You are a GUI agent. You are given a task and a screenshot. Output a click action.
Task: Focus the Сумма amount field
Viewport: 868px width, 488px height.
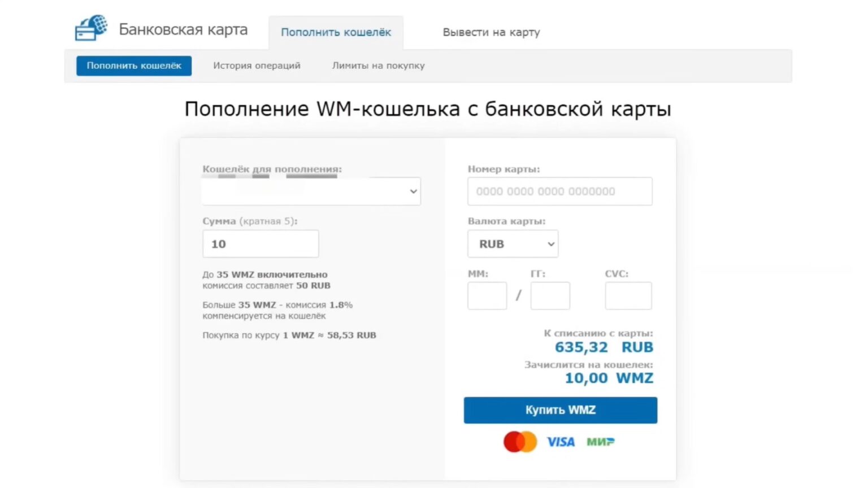[261, 244]
